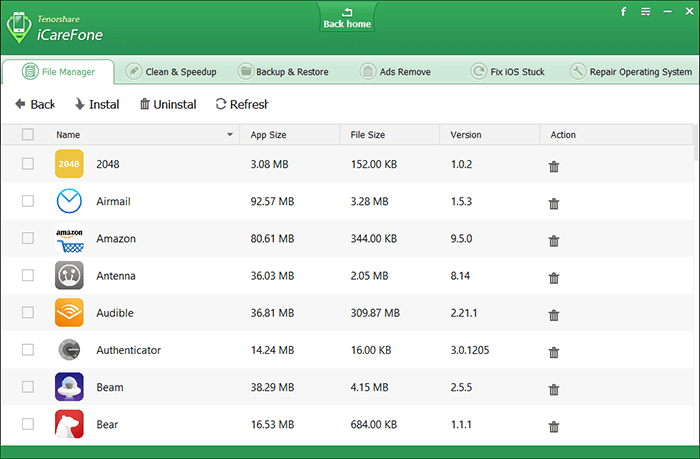Remove Audible via its trash icon

click(554, 314)
